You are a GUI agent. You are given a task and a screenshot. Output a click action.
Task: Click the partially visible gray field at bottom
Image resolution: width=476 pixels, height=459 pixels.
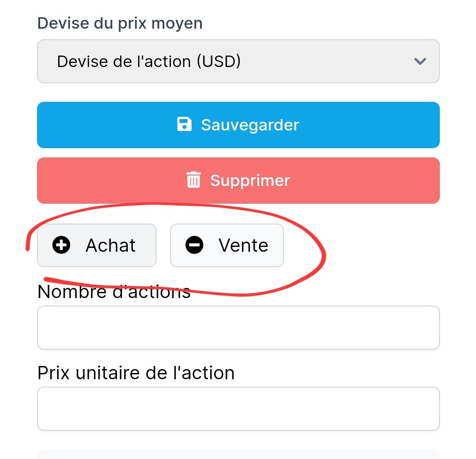[x=238, y=454]
